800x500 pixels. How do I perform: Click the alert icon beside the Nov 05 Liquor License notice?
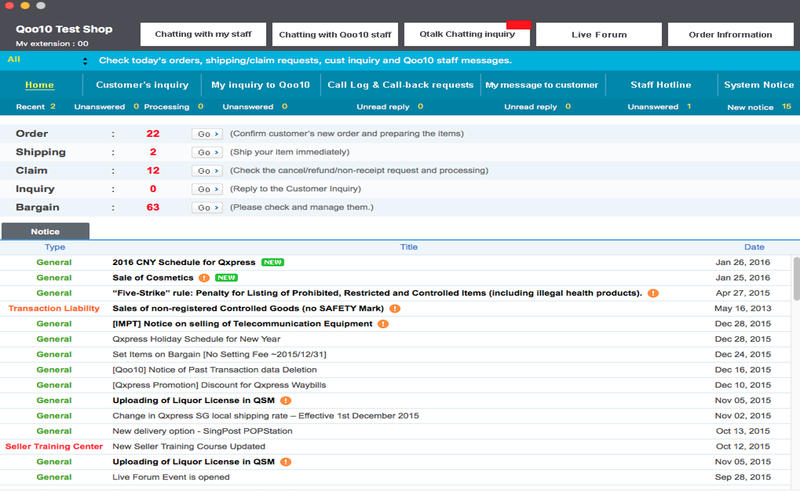(286, 400)
